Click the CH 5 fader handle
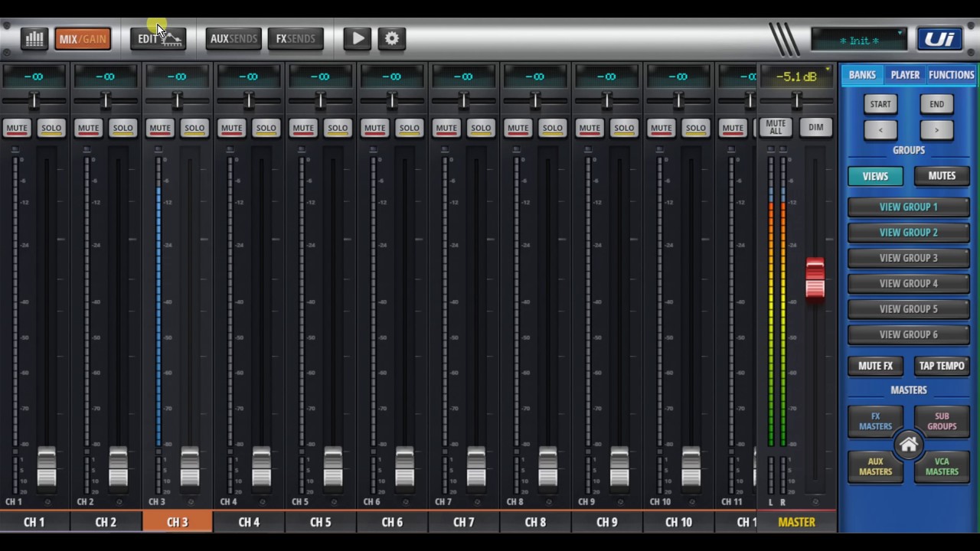The height and width of the screenshot is (551, 980). 333,468
